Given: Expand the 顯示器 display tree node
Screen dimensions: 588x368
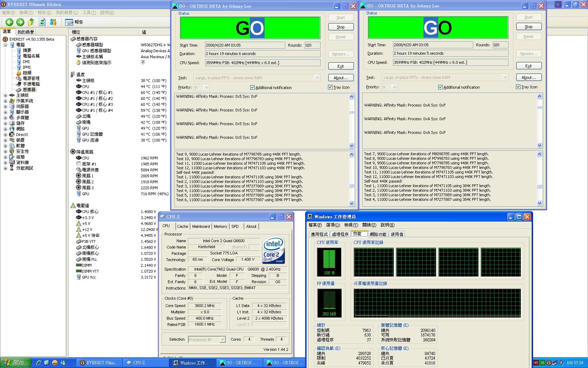Looking at the screenshot, I should [x=5, y=112].
